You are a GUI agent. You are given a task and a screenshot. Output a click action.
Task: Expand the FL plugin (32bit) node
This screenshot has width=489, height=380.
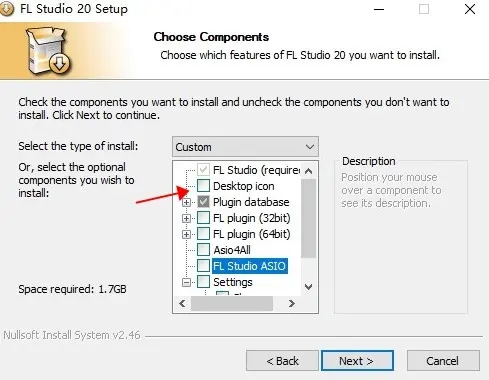pos(187,218)
